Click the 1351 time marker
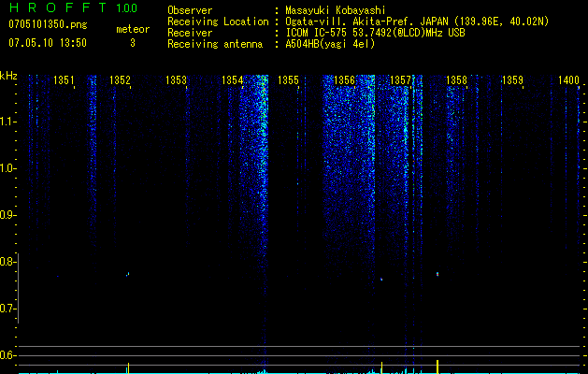Viewport: 588px width, 374px height. (x=64, y=80)
